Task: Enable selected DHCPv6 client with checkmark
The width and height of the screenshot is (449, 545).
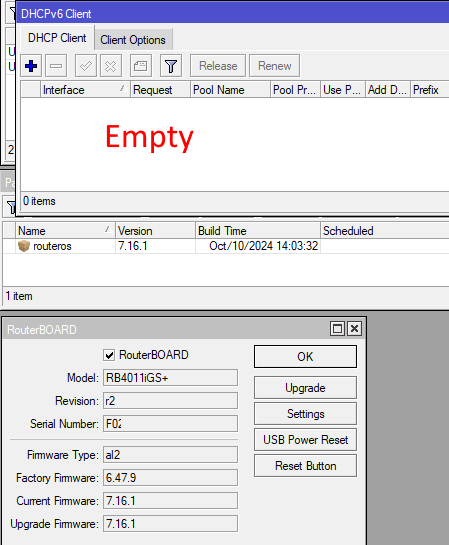Action: pos(86,66)
